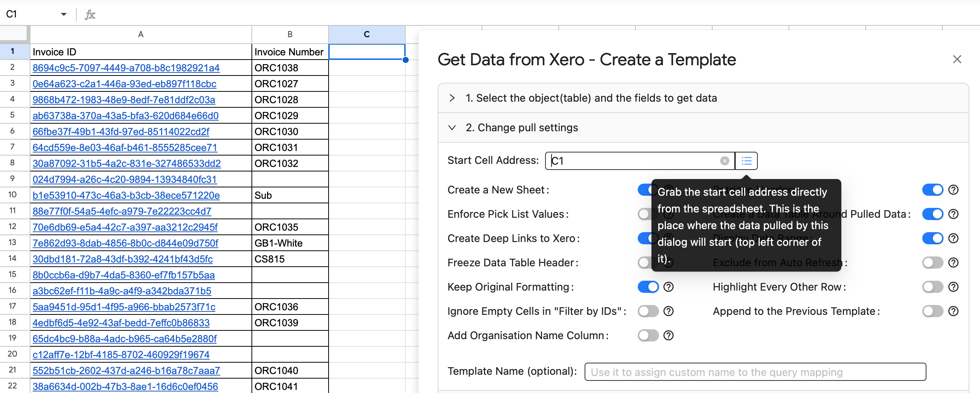Click the Template Name input field
Viewport: 980px width, 393px height.
click(x=755, y=372)
